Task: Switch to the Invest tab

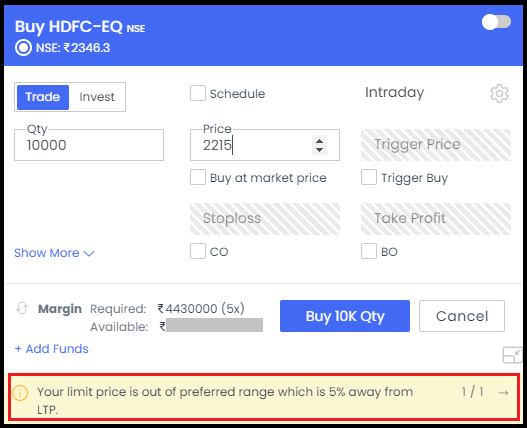Action: click(x=97, y=97)
